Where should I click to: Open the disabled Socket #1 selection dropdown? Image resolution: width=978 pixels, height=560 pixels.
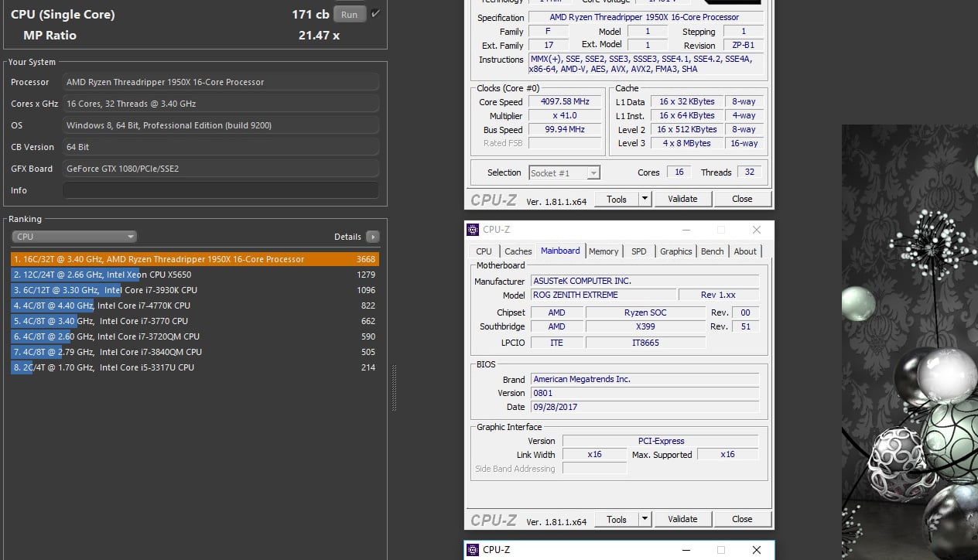click(x=565, y=173)
